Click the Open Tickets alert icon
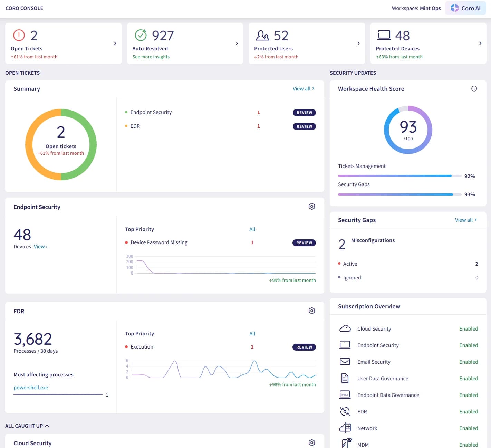This screenshot has height=448, width=491. click(19, 35)
